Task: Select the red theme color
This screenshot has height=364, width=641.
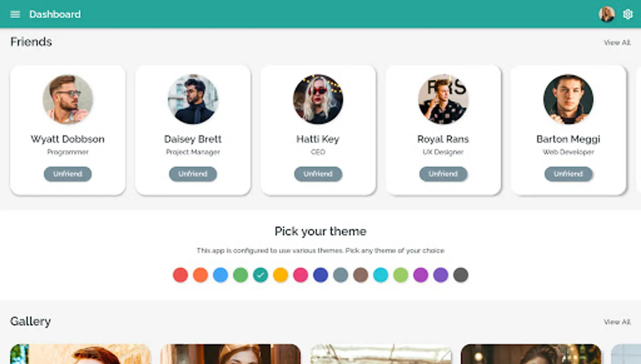Action: [180, 275]
